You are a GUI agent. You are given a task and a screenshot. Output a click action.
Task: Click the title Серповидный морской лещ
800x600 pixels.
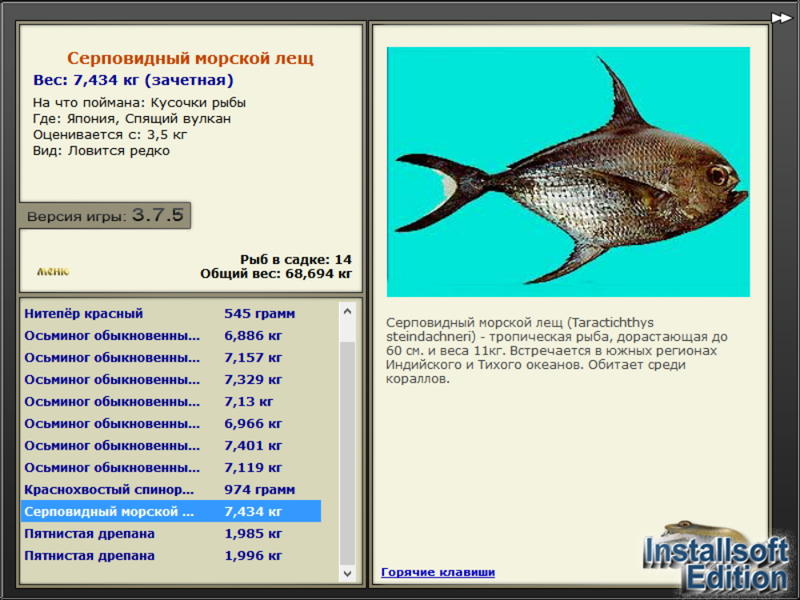tap(190, 58)
